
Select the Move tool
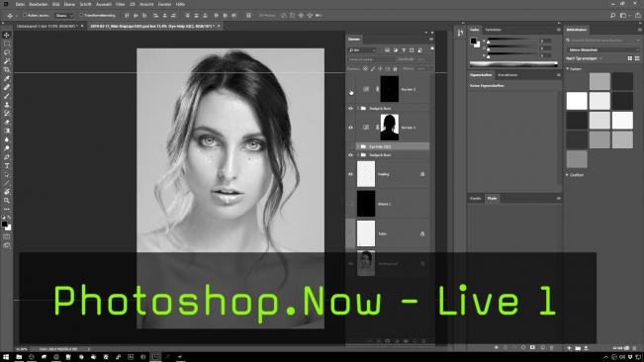7,35
